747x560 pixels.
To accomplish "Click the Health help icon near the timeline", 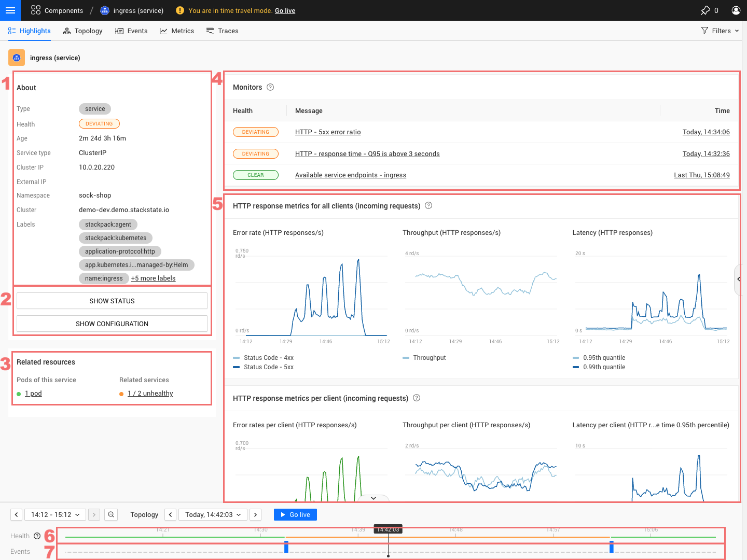I will [x=36, y=536].
